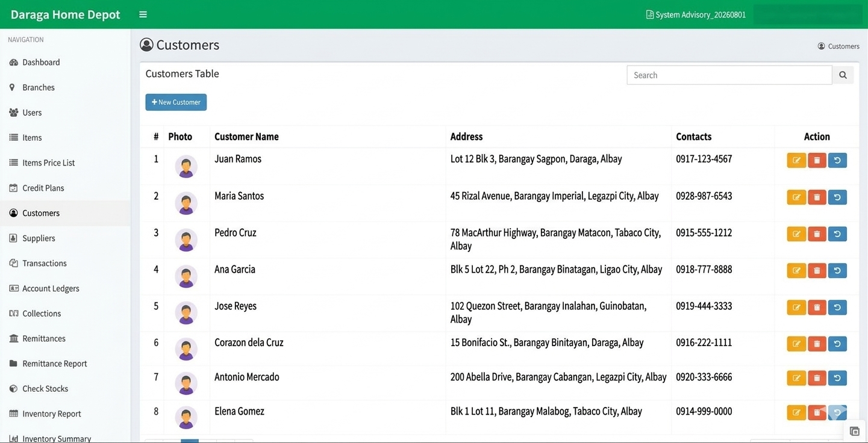This screenshot has width=868, height=443.
Task: Edit the Maria Santos record
Action: [796, 197]
